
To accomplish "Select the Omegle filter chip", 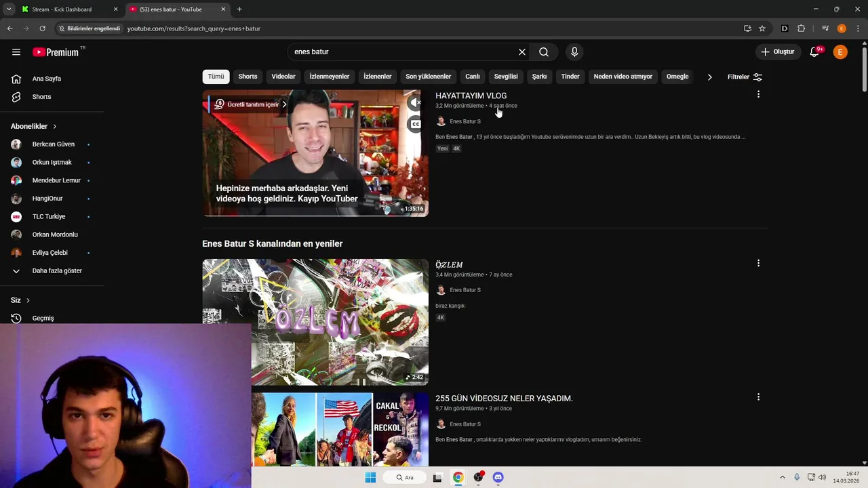I will [677, 77].
